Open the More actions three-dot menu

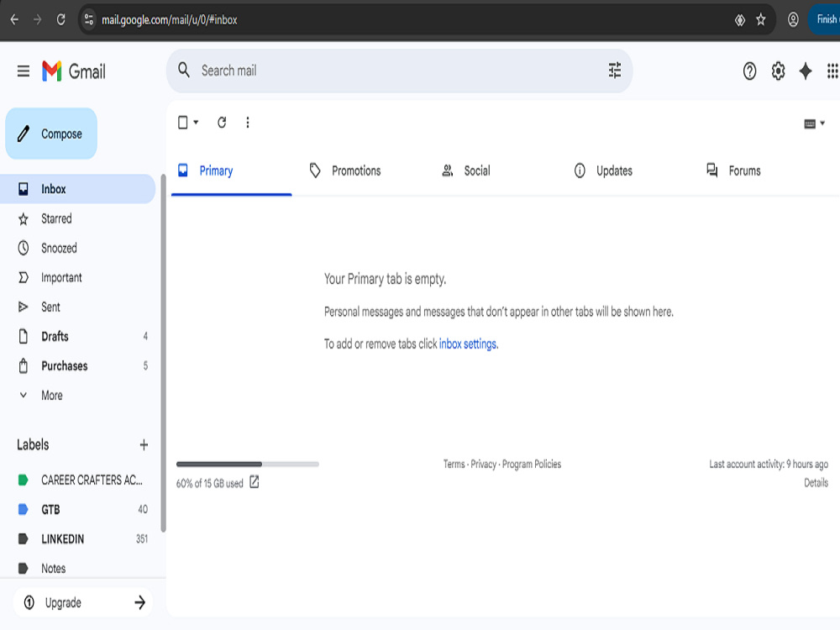click(248, 123)
